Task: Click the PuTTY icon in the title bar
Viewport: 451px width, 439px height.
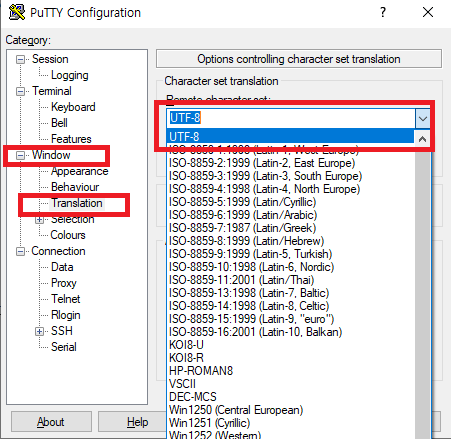Action: click(17, 12)
